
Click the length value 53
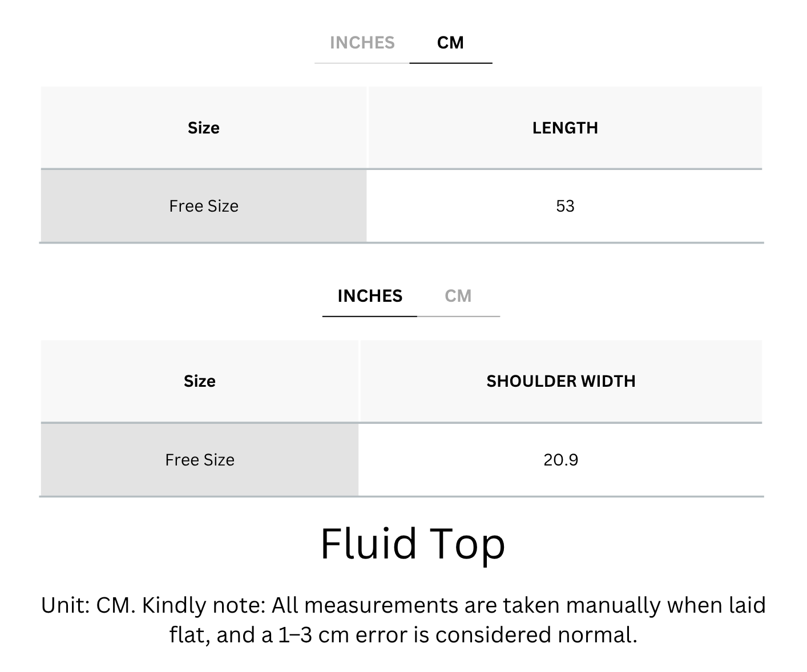click(565, 206)
